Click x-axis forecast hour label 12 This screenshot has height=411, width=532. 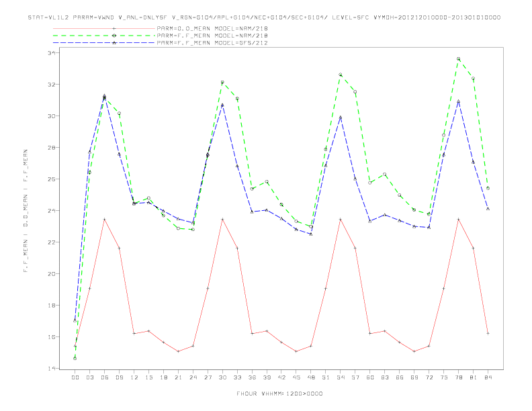134,377
